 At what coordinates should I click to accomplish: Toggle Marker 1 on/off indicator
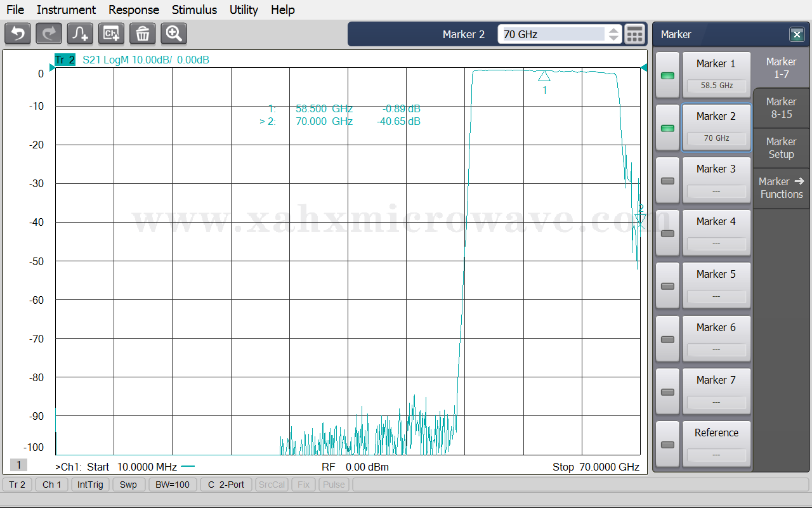pyautogui.click(x=667, y=75)
